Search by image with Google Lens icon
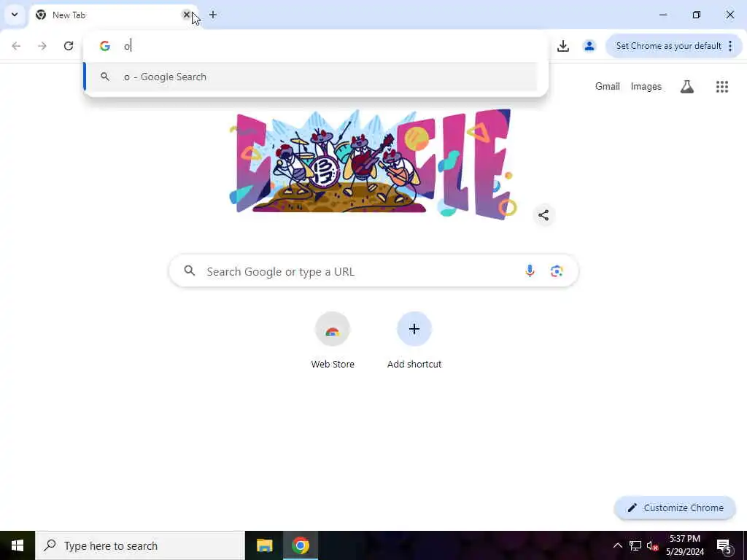The image size is (747, 560). [557, 271]
